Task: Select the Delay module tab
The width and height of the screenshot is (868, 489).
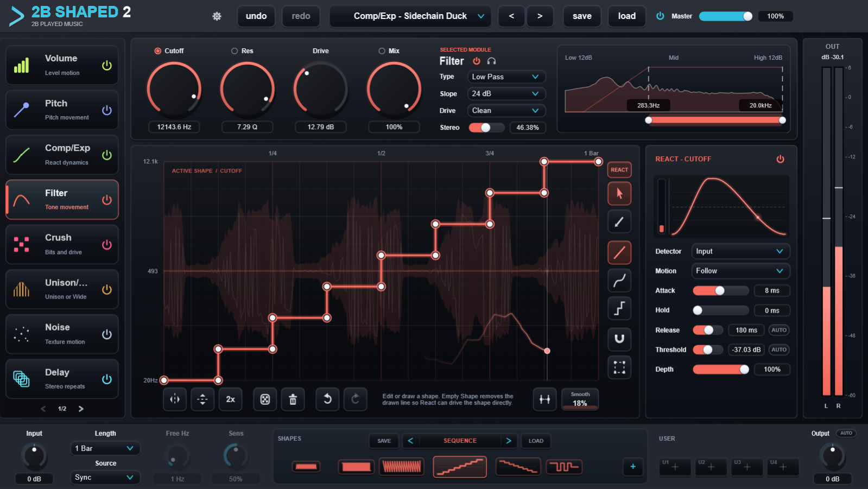Action: 62,379
